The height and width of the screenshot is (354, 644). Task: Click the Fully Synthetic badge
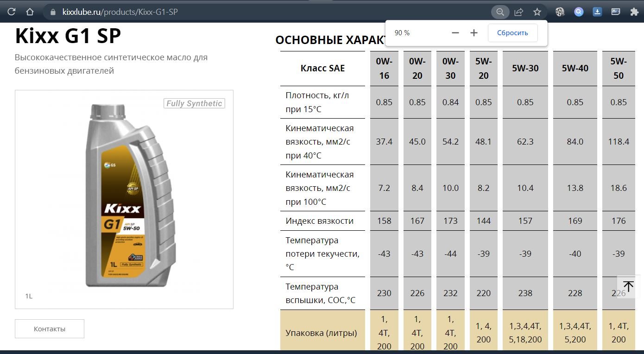(194, 103)
